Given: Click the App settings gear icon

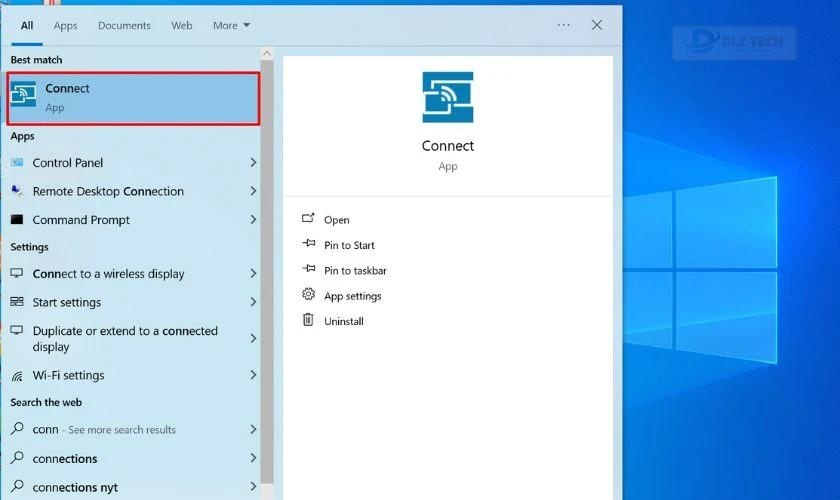Looking at the screenshot, I should click(x=309, y=294).
